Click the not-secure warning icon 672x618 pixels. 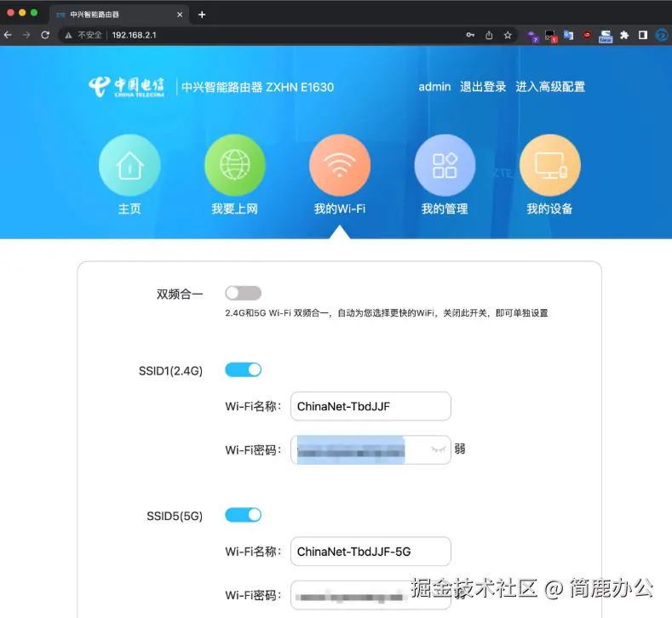[69, 35]
